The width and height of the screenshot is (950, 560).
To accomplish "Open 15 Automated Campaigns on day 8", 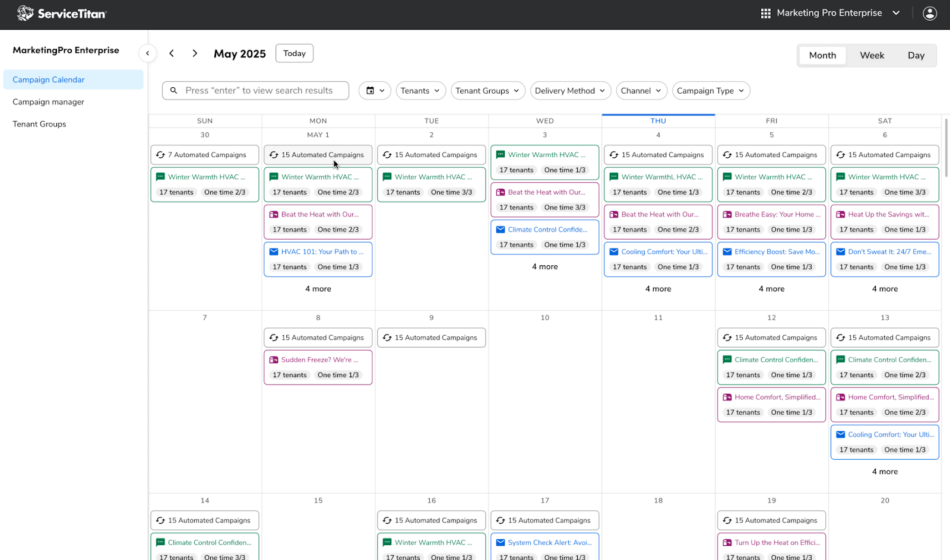I will click(x=318, y=338).
